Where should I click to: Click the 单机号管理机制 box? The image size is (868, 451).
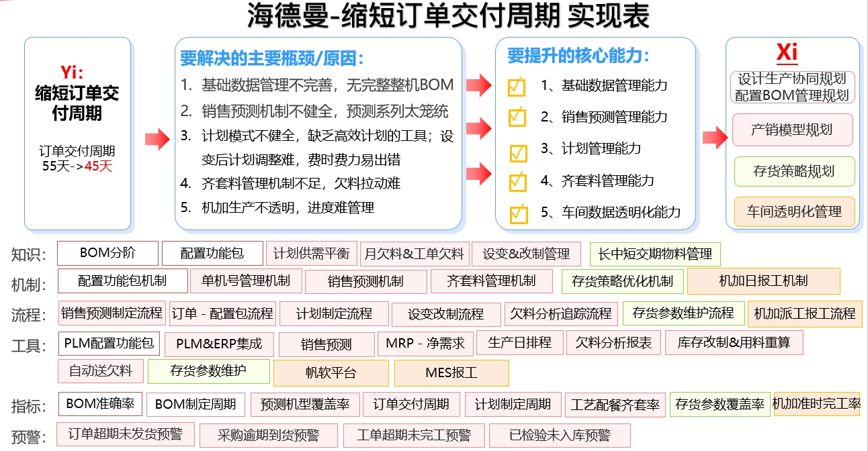tap(245, 281)
